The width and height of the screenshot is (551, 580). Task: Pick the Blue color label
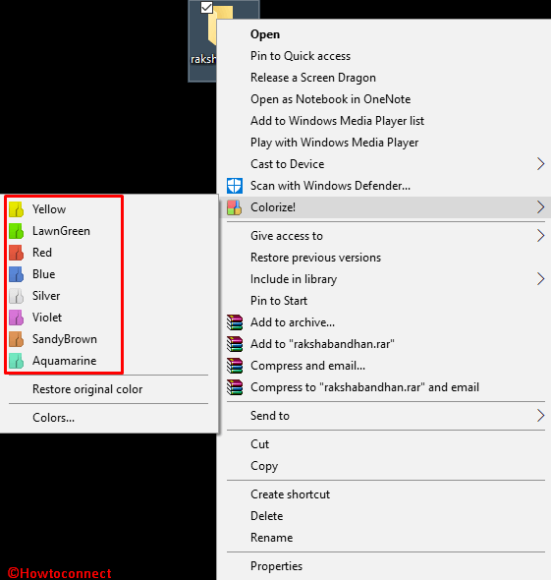(44, 274)
